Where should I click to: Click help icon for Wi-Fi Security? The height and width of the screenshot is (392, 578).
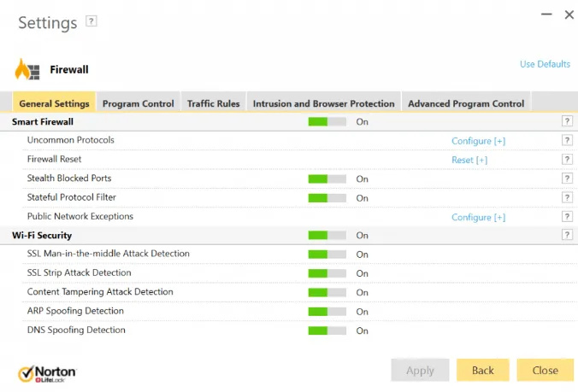(566, 235)
